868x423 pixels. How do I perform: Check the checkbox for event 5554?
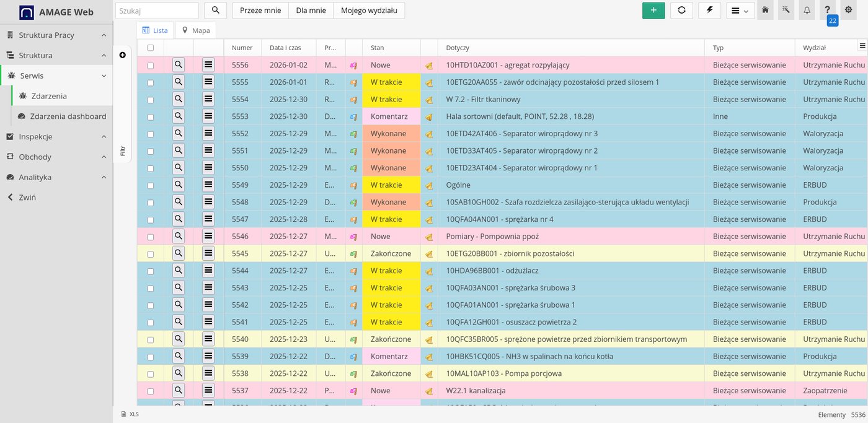point(150,99)
